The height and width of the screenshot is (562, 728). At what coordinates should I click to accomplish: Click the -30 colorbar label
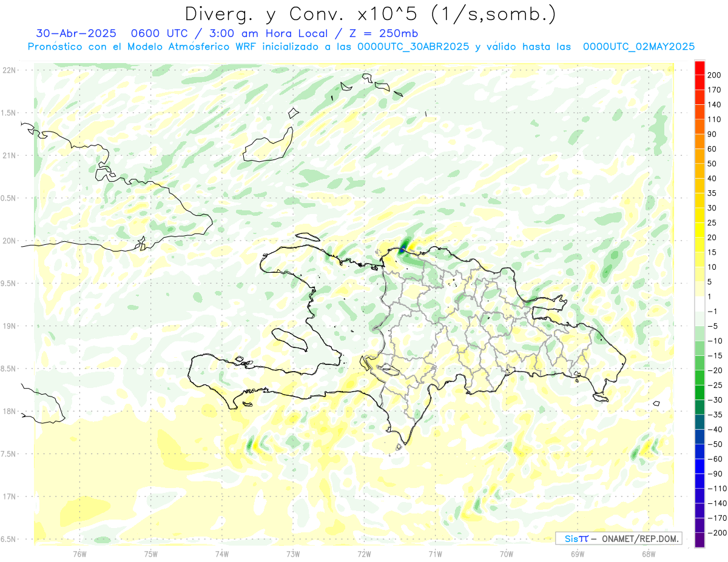(x=714, y=400)
